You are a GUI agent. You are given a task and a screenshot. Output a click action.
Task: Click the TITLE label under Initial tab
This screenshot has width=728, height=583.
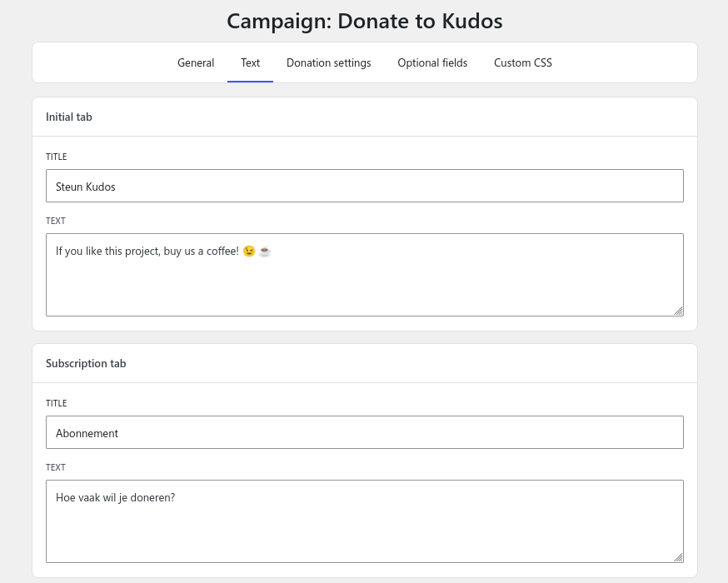(x=56, y=157)
